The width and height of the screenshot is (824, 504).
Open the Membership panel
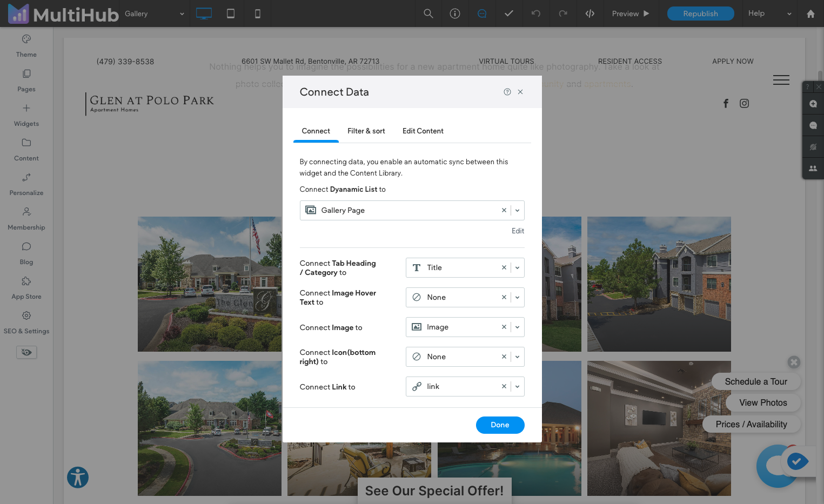(x=26, y=219)
